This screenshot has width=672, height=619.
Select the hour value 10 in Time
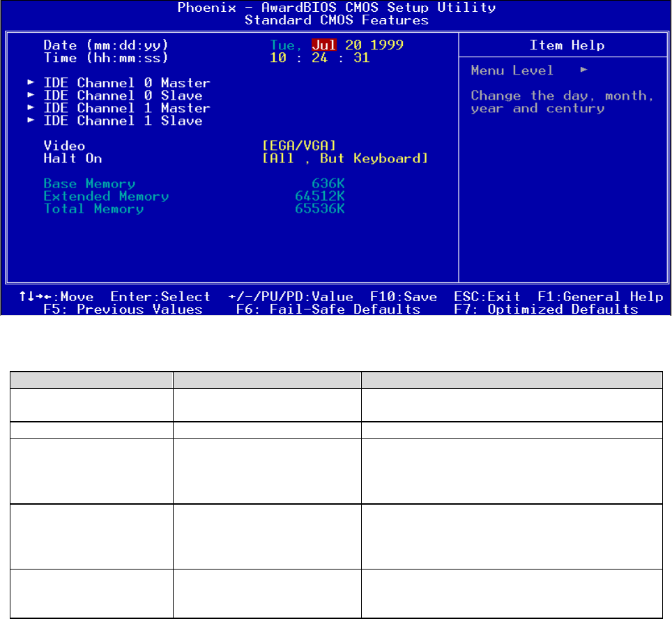point(277,57)
